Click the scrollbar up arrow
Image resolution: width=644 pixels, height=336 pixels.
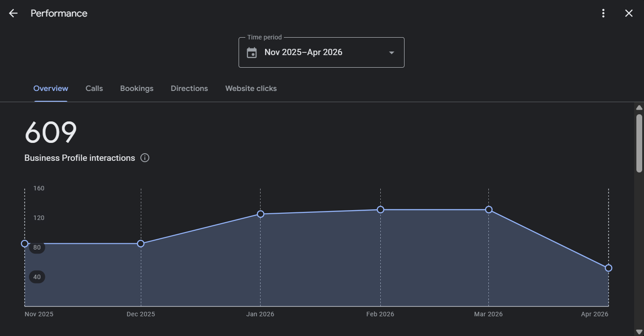639,108
